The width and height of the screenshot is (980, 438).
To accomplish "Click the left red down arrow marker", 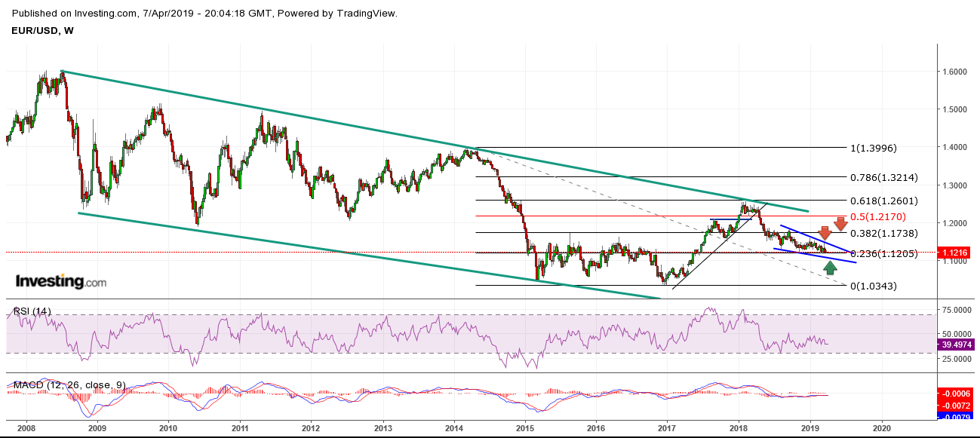I will click(x=825, y=233).
